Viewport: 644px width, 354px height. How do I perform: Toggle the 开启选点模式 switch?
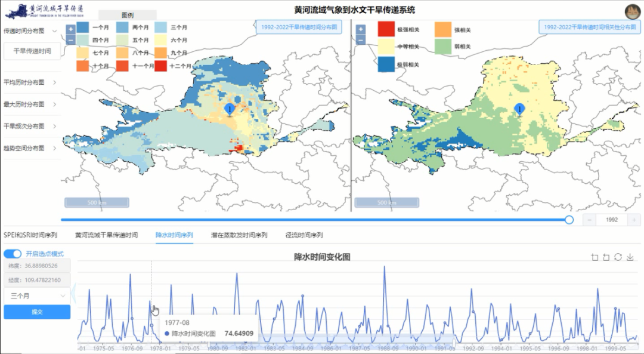coord(13,254)
